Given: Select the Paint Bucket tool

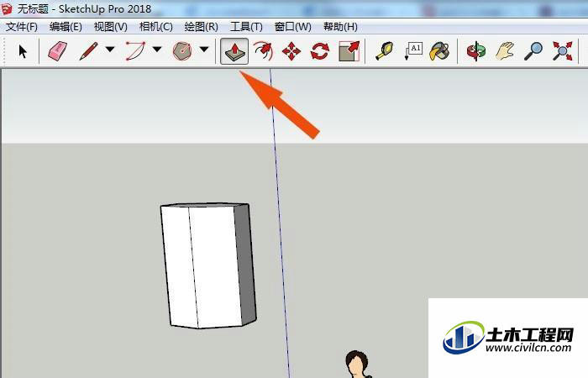Looking at the screenshot, I should (439, 51).
